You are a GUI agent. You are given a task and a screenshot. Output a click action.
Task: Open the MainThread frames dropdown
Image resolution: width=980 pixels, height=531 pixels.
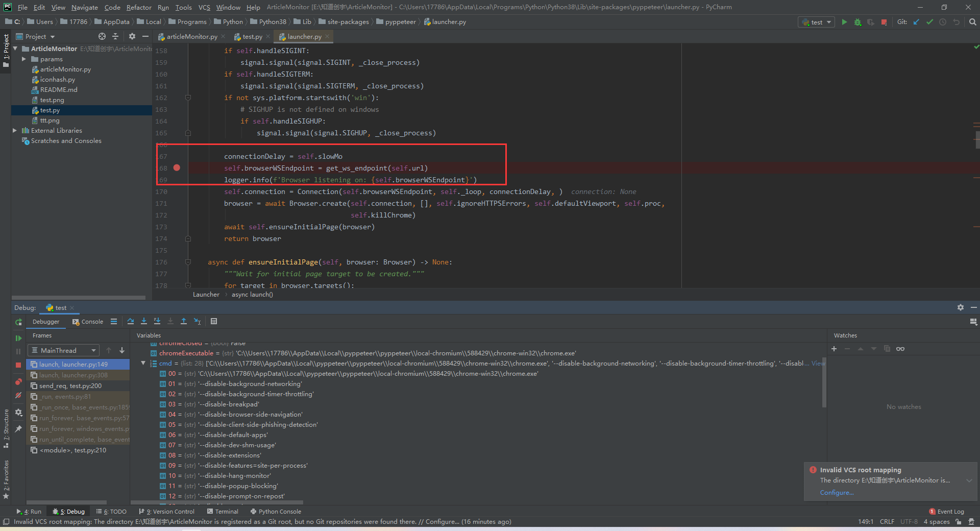[63, 350]
